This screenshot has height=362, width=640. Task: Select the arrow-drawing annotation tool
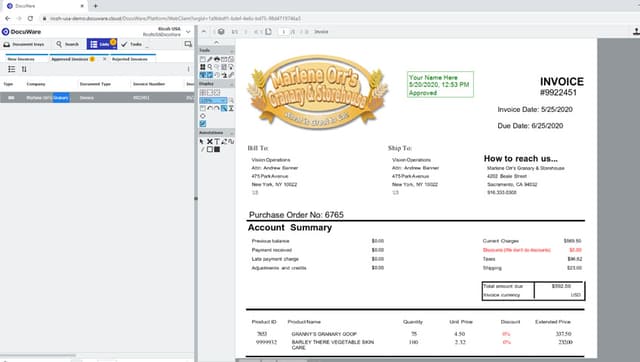tap(224, 141)
